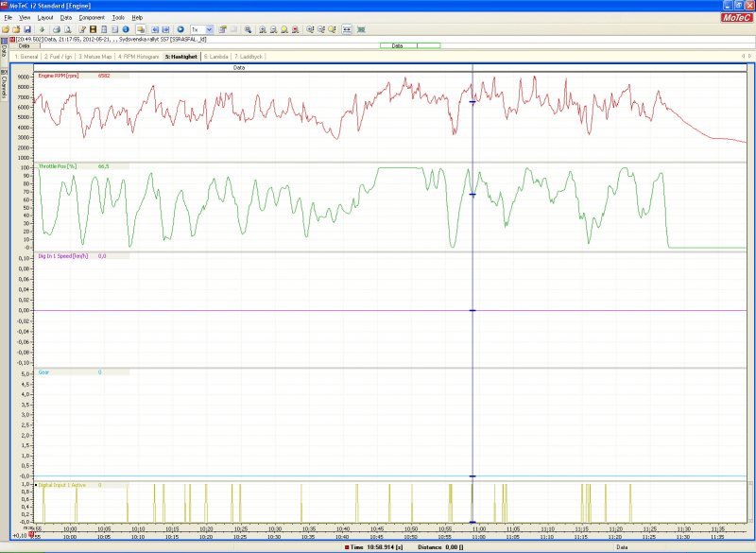The image size is (756, 553).
Task: Open the vertical Data side panel
Action: (4, 52)
